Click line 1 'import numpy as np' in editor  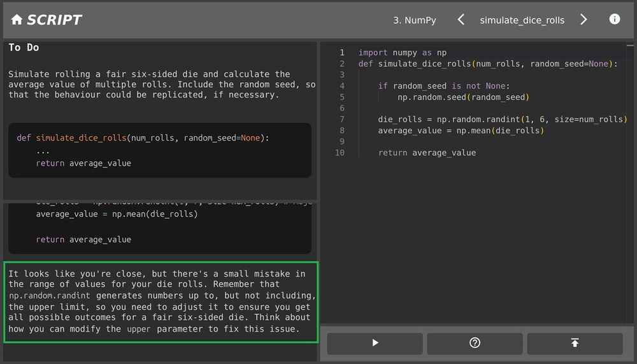[402, 53]
